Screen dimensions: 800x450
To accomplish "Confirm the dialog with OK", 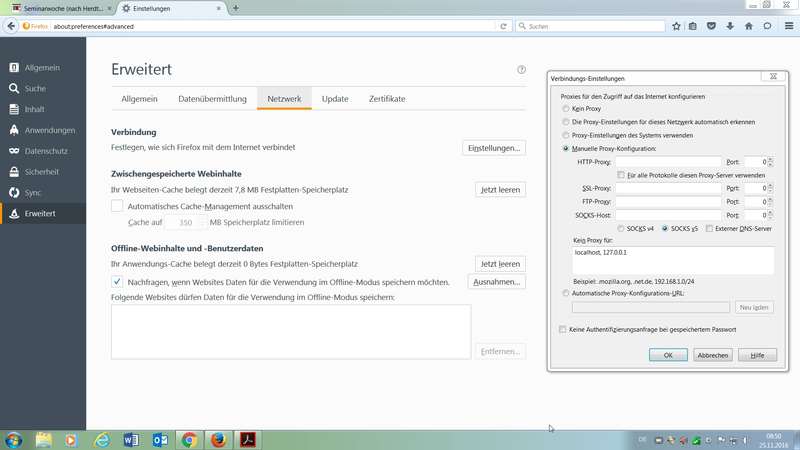I will click(x=668, y=355).
